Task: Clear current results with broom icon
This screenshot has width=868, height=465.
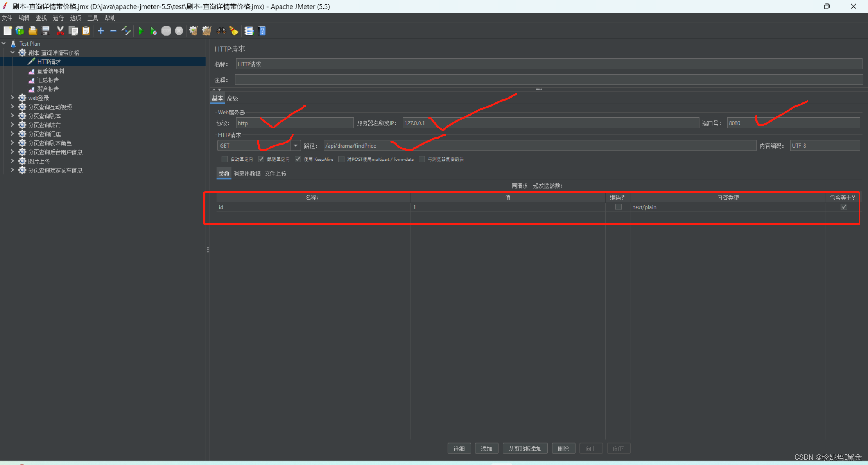Action: coord(193,31)
